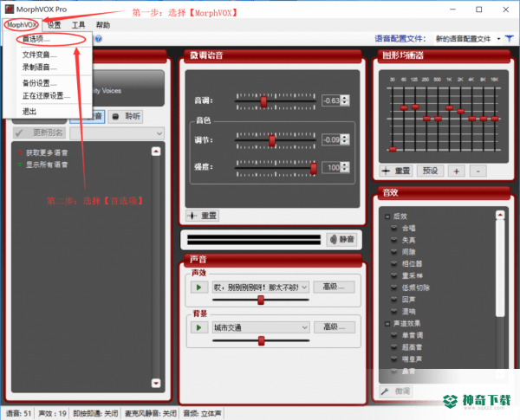Screen dimensions: 520x420
Task: Toggle the 超高音 effect
Action: (394, 347)
